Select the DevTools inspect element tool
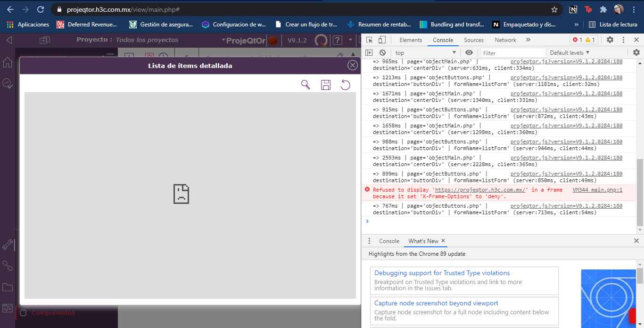The height and width of the screenshot is (328, 644). point(370,40)
